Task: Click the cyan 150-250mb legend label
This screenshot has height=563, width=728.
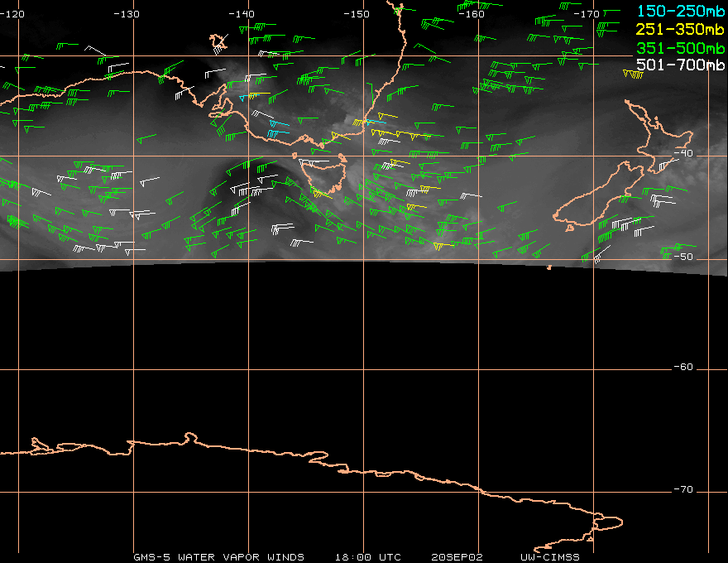Action: [x=680, y=11]
